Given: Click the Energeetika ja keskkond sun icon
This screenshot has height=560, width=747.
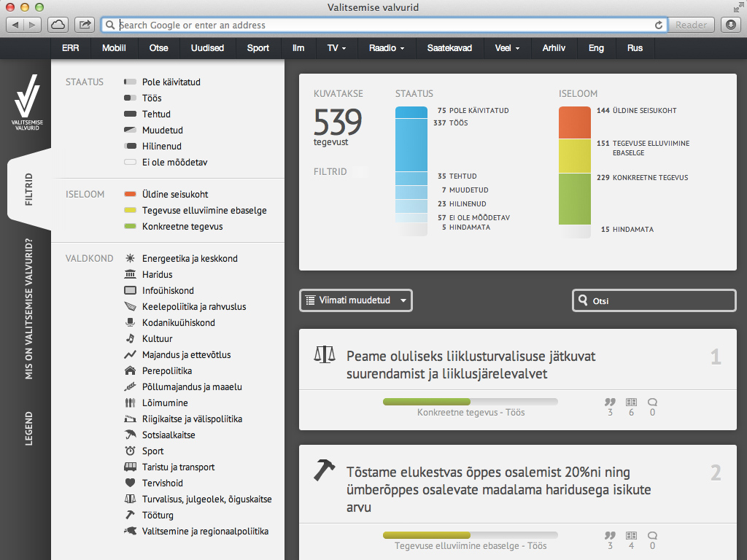Looking at the screenshot, I should (x=130, y=259).
